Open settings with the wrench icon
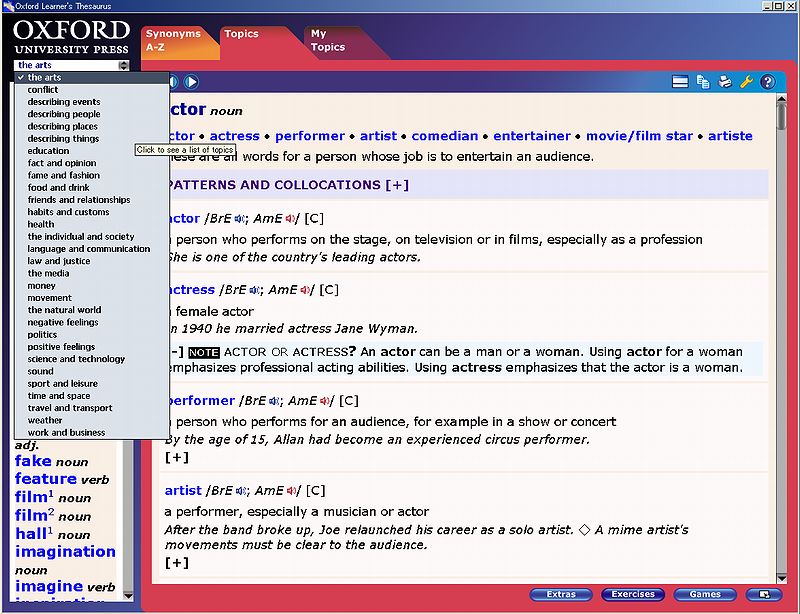800x614 pixels. (x=746, y=82)
